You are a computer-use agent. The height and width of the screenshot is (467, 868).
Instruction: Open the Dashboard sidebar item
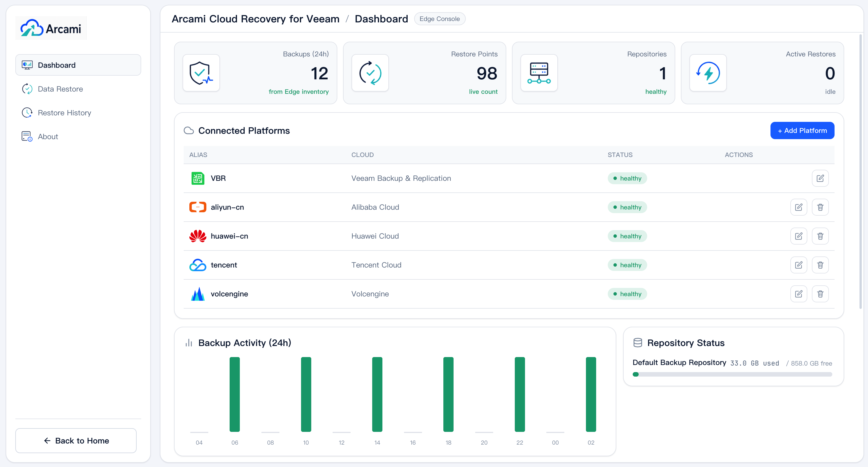(78, 65)
